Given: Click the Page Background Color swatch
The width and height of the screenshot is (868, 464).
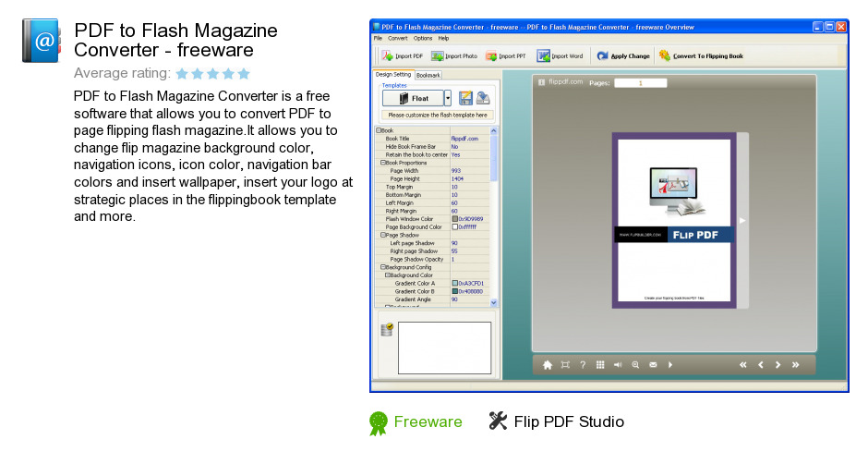Looking at the screenshot, I should click(x=455, y=226).
